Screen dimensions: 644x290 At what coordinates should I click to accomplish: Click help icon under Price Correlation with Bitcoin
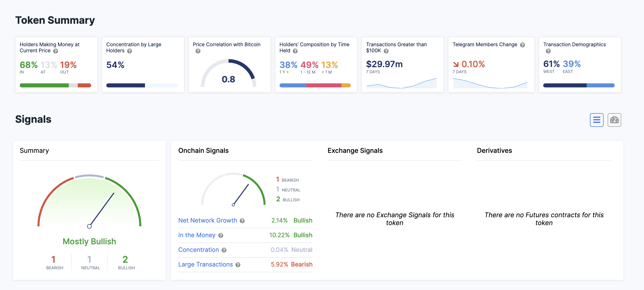coord(198,51)
